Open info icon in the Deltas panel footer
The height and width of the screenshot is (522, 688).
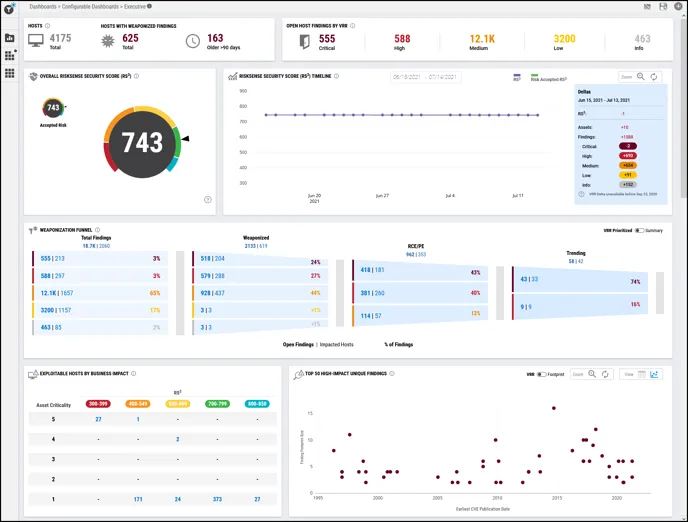pyautogui.click(x=581, y=194)
